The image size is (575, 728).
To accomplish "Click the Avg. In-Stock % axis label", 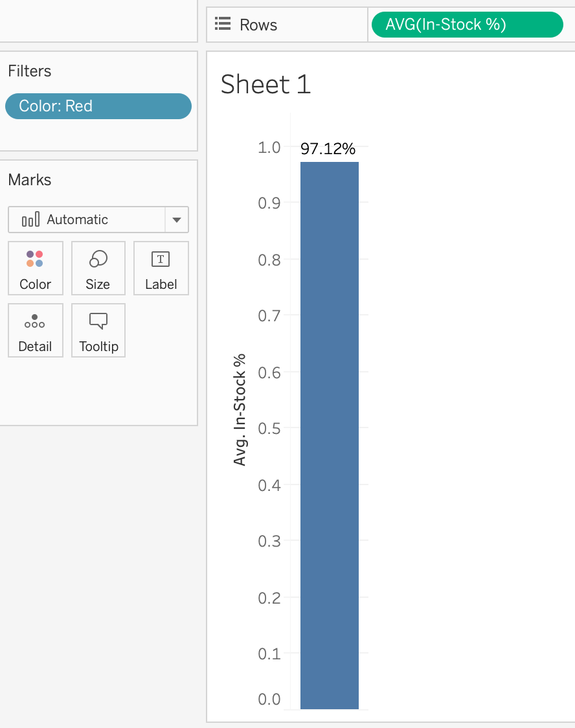I will coord(240,408).
